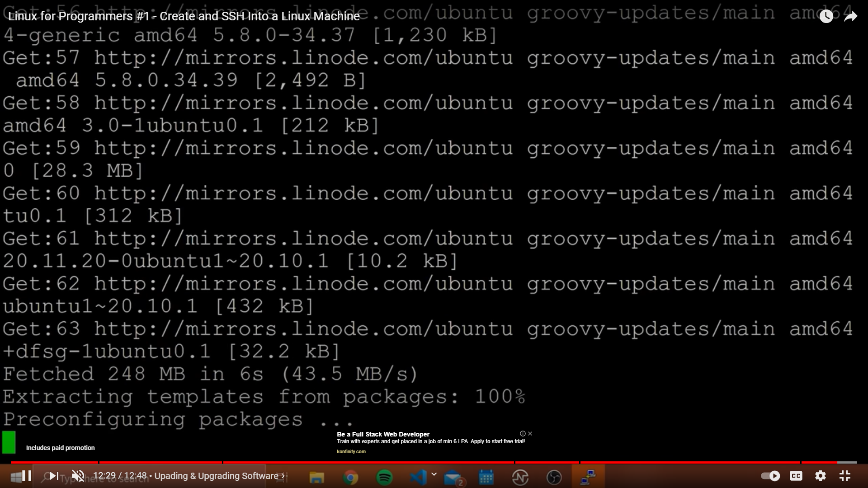This screenshot has width=868, height=488.
Task: Open the video title link
Action: (184, 16)
